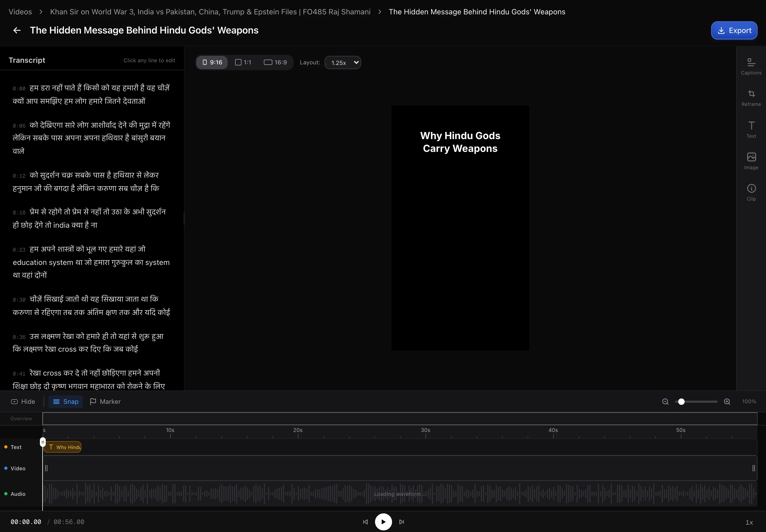The height and width of the screenshot is (532, 766).
Task: Open the Captions panel
Action: 751,66
